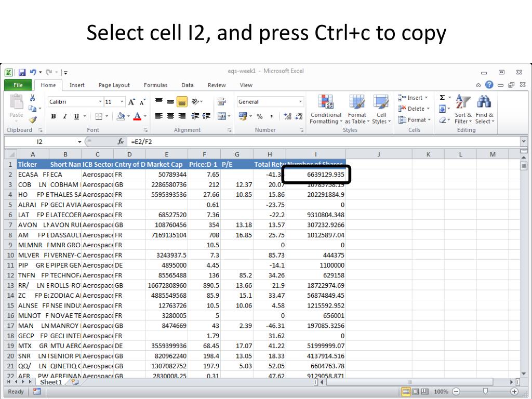The image size is (532, 399).
Task: Toggle Underline formatting
Action: coord(77,116)
